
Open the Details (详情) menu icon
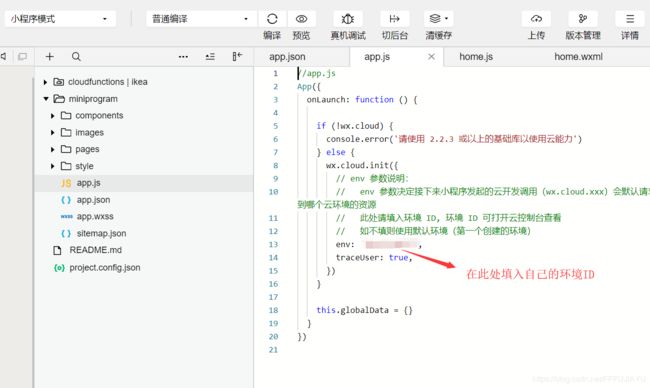[630, 19]
